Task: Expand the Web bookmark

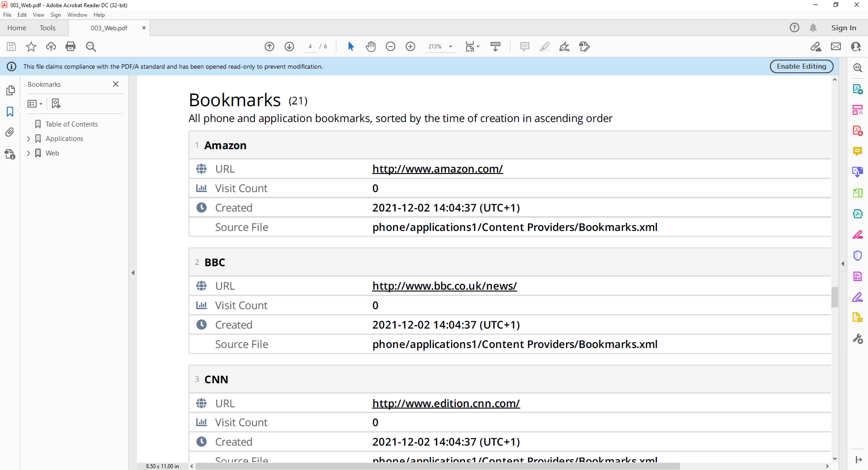Action: pos(28,153)
